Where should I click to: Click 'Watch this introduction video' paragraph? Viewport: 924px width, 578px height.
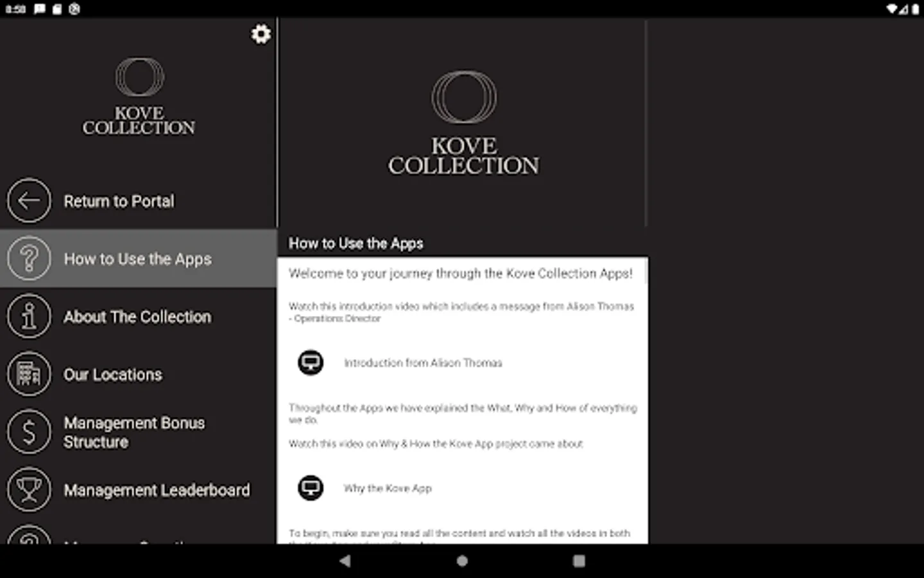(x=461, y=312)
